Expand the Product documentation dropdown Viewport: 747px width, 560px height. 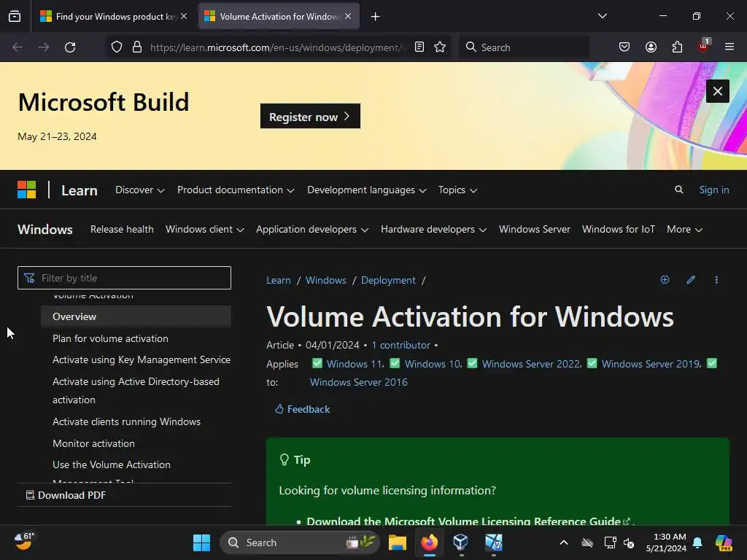tap(236, 190)
